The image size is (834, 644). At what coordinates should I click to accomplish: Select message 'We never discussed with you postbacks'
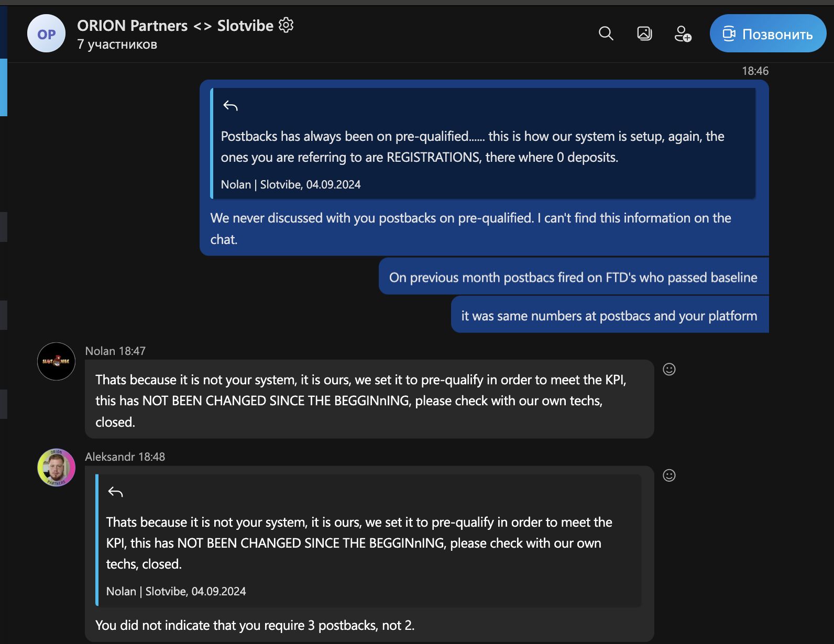(470, 229)
